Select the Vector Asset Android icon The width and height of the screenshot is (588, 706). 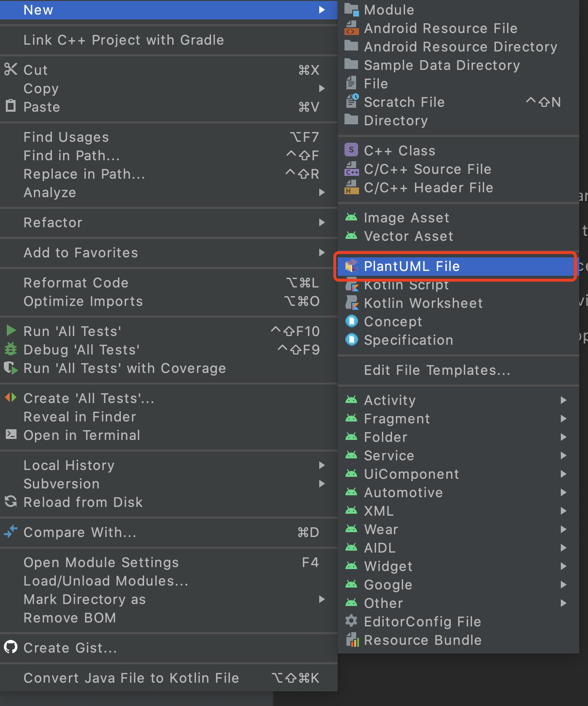pos(351,236)
